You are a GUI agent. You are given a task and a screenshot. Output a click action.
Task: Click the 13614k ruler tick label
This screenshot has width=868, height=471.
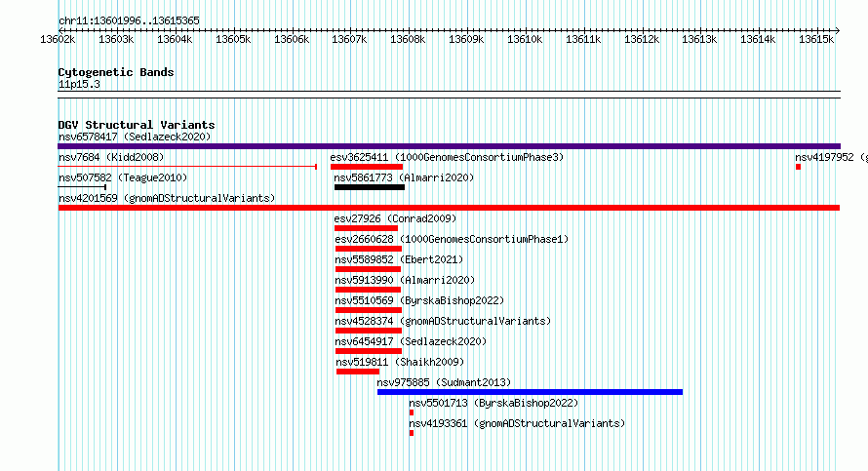pyautogui.click(x=758, y=40)
